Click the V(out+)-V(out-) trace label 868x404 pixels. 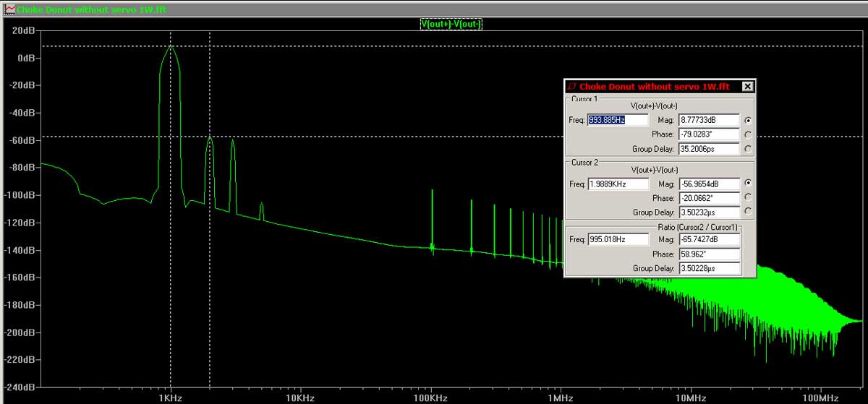pyautogui.click(x=451, y=24)
